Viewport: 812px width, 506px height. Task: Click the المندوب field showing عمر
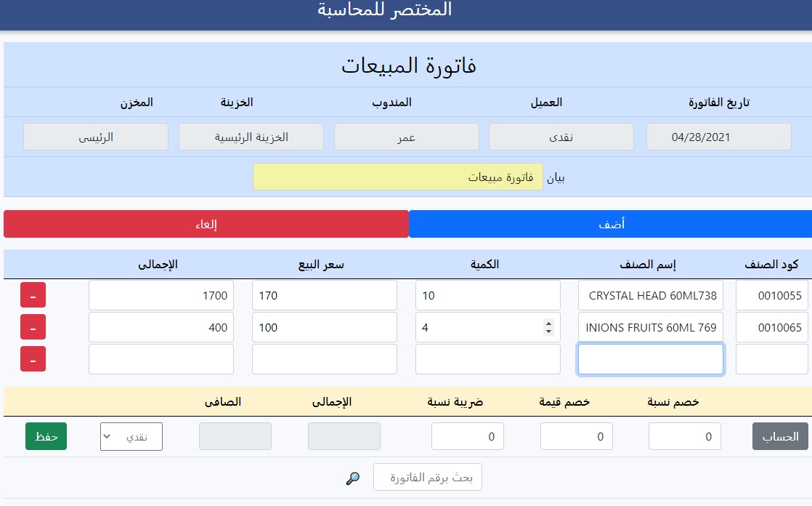click(406, 137)
